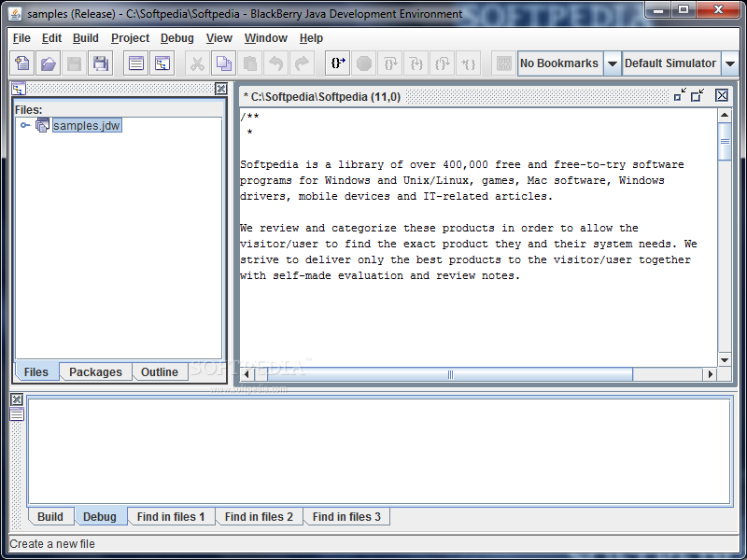Open the View menu
Image resolution: width=747 pixels, height=560 pixels.
click(219, 38)
